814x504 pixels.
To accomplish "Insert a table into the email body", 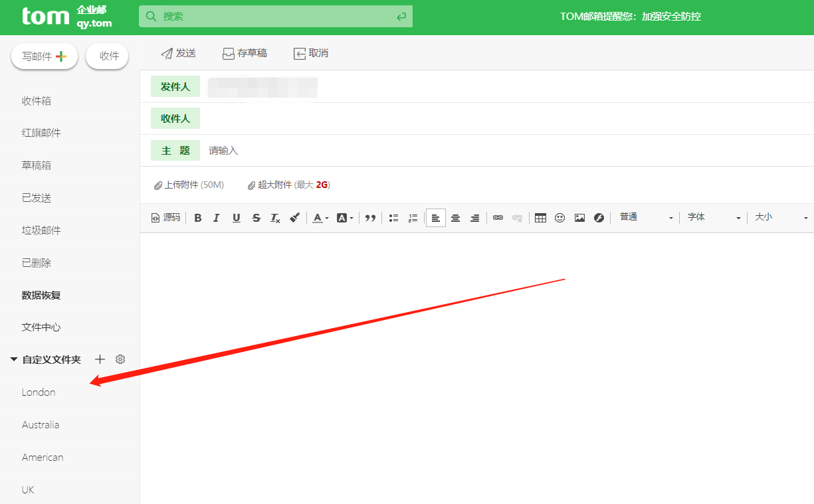I will (540, 217).
